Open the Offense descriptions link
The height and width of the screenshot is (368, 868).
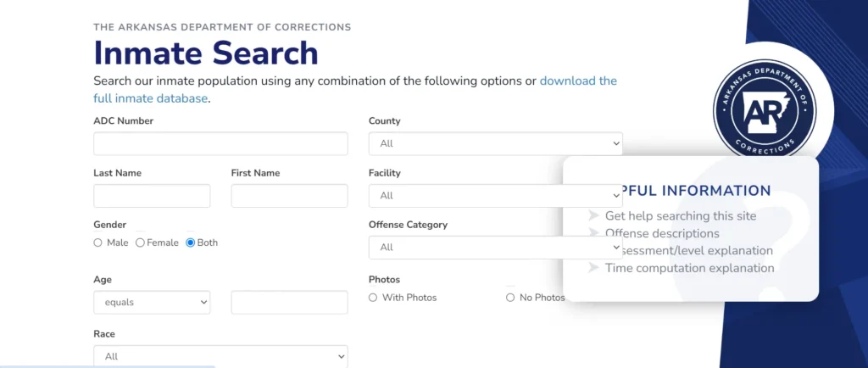(662, 233)
